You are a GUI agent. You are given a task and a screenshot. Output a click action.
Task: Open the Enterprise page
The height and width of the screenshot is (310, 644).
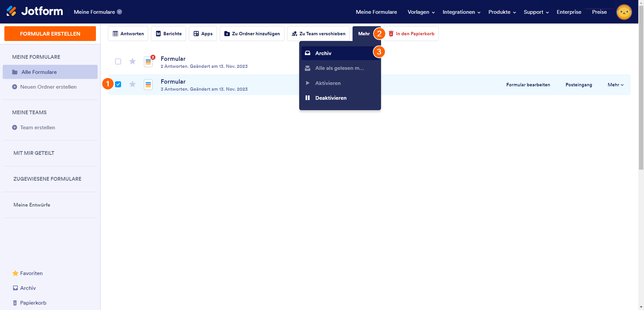coord(569,12)
